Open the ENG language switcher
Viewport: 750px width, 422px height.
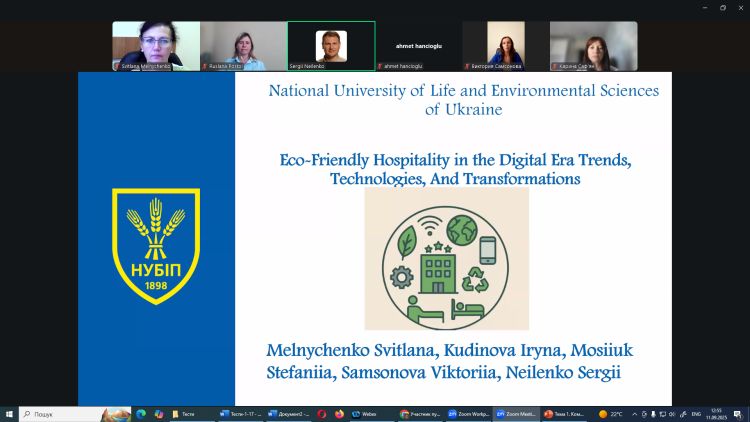pos(696,414)
